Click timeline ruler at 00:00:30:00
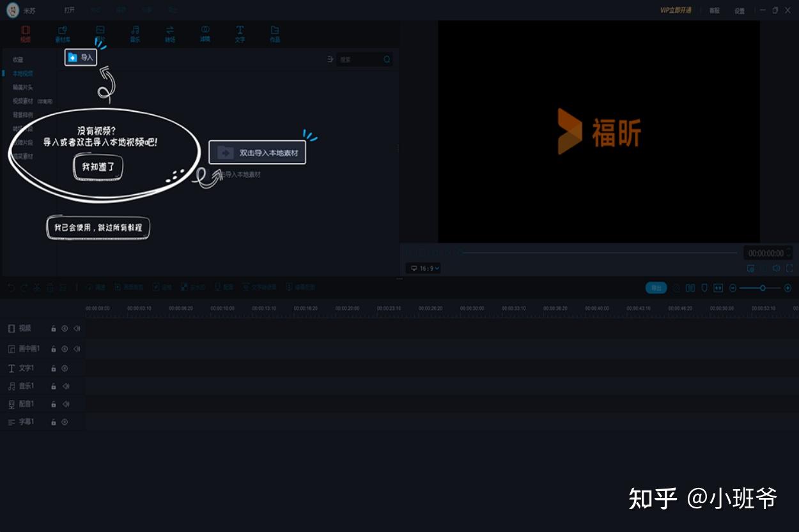This screenshot has width=799, height=532. (472, 308)
